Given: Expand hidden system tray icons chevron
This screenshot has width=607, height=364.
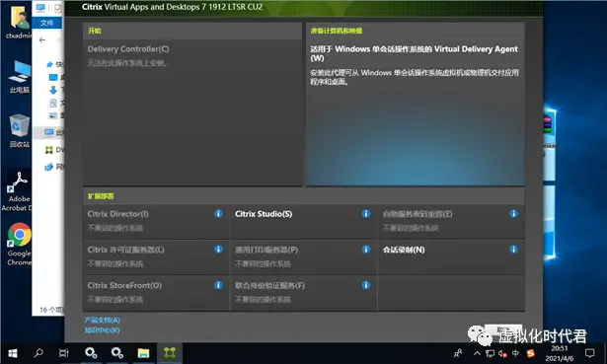Looking at the screenshot, I should [477, 353].
